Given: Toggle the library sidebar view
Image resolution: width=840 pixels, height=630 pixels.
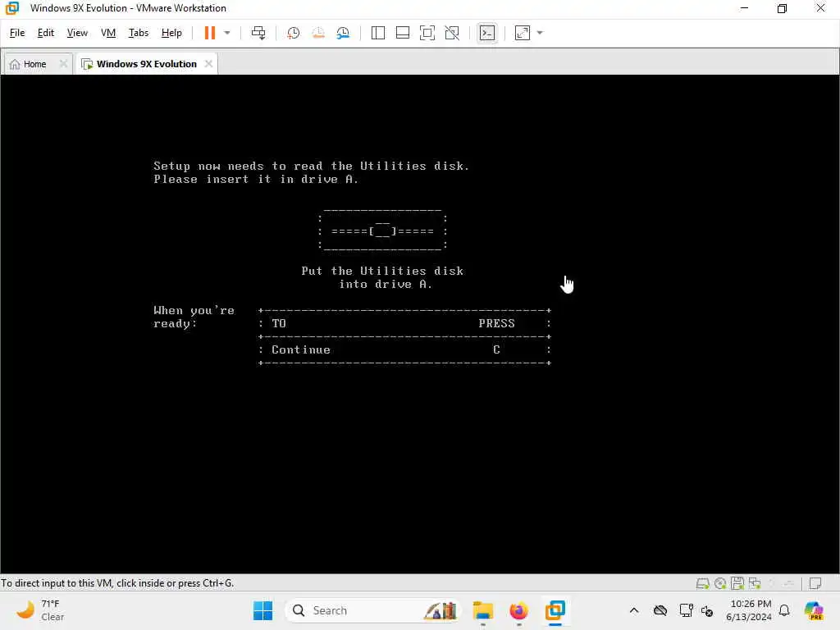Looking at the screenshot, I should tap(377, 33).
